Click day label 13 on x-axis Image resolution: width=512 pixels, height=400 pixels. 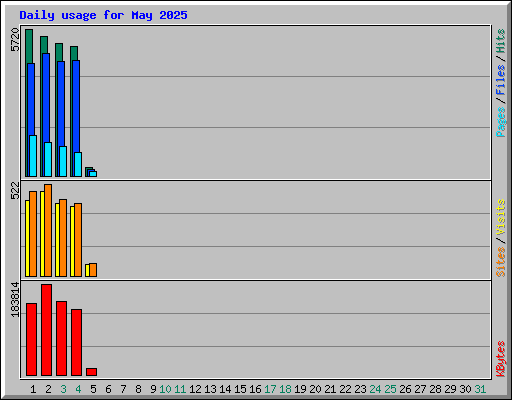point(210,389)
